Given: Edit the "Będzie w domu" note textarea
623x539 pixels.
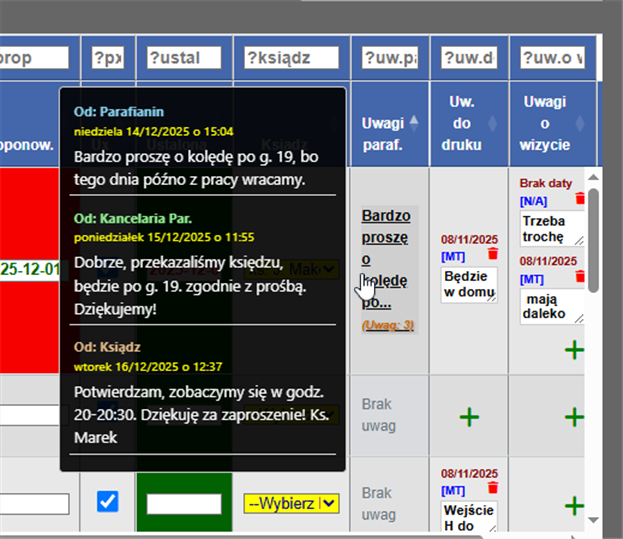Looking at the screenshot, I should (x=469, y=285).
